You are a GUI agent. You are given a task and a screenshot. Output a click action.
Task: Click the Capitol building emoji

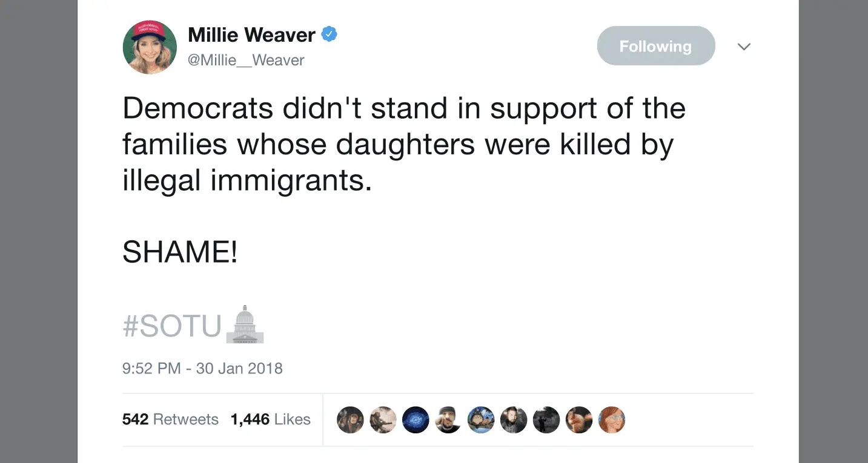(x=245, y=324)
